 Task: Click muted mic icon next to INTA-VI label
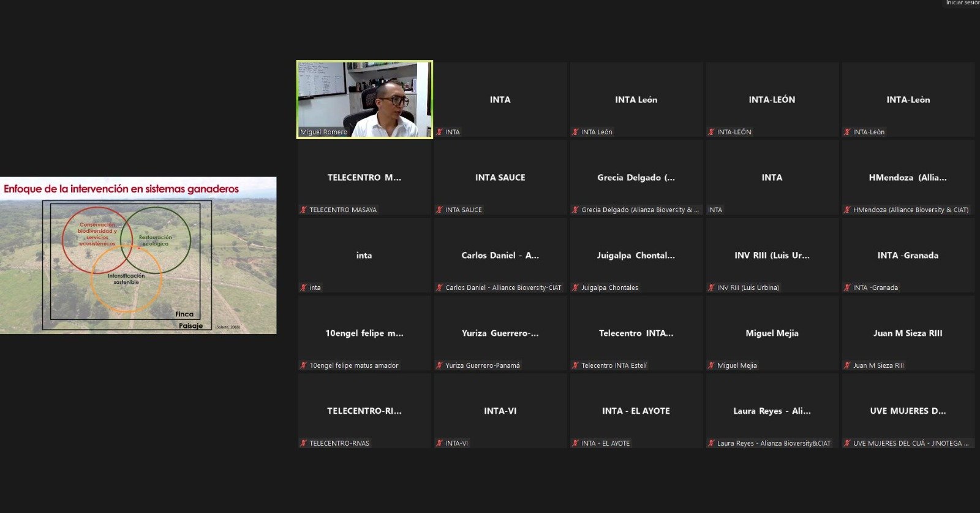click(439, 443)
